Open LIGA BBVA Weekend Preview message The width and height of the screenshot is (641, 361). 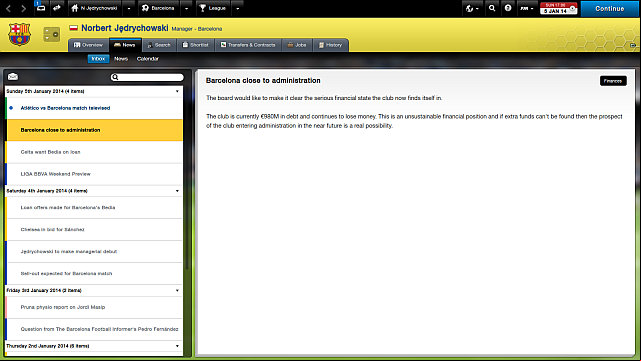[94, 174]
